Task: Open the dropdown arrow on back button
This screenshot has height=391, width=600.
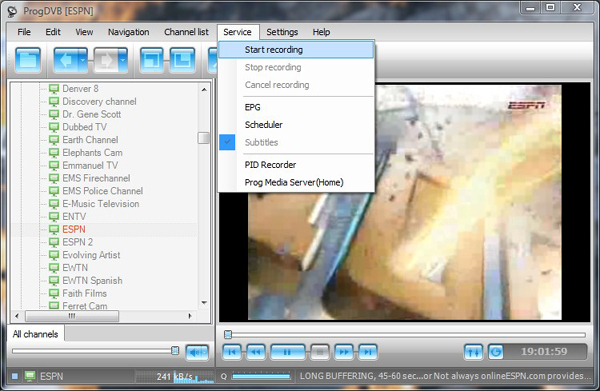Action: click(x=83, y=60)
